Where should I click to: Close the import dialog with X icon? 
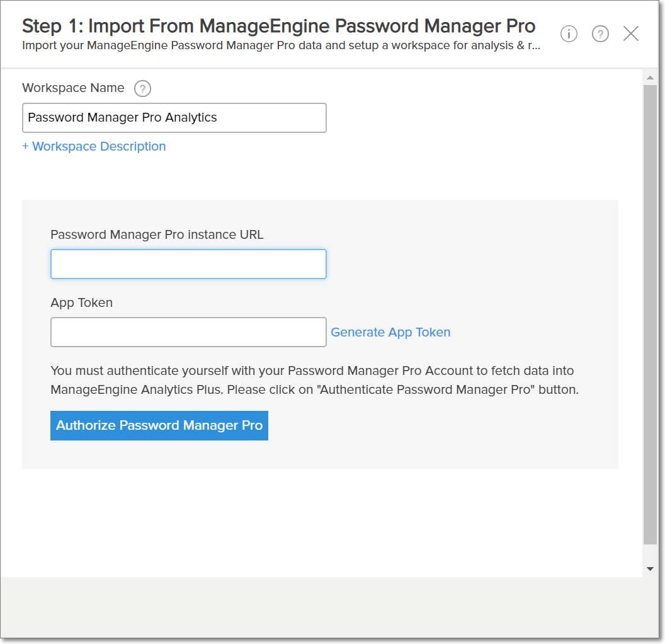[x=631, y=34]
